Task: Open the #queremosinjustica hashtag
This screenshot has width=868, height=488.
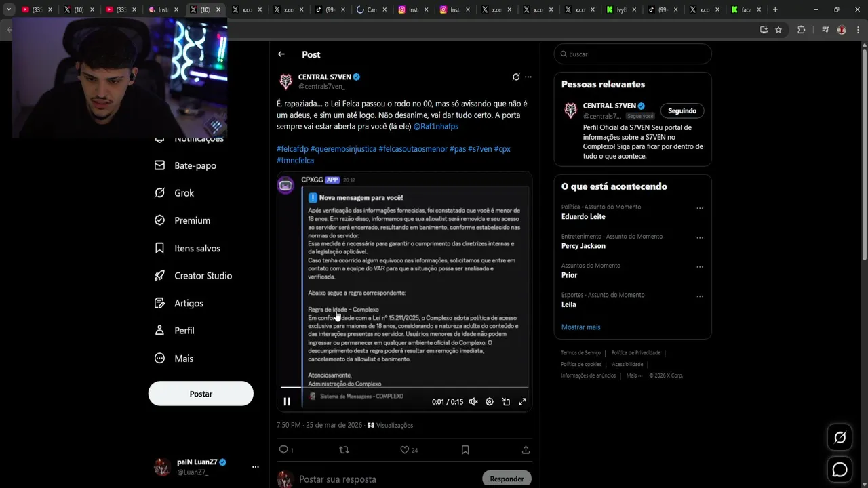Action: tap(343, 149)
